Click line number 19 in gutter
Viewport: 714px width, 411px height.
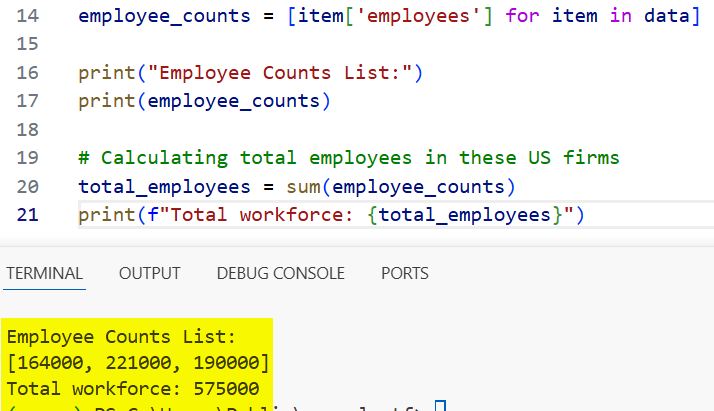tap(28, 158)
